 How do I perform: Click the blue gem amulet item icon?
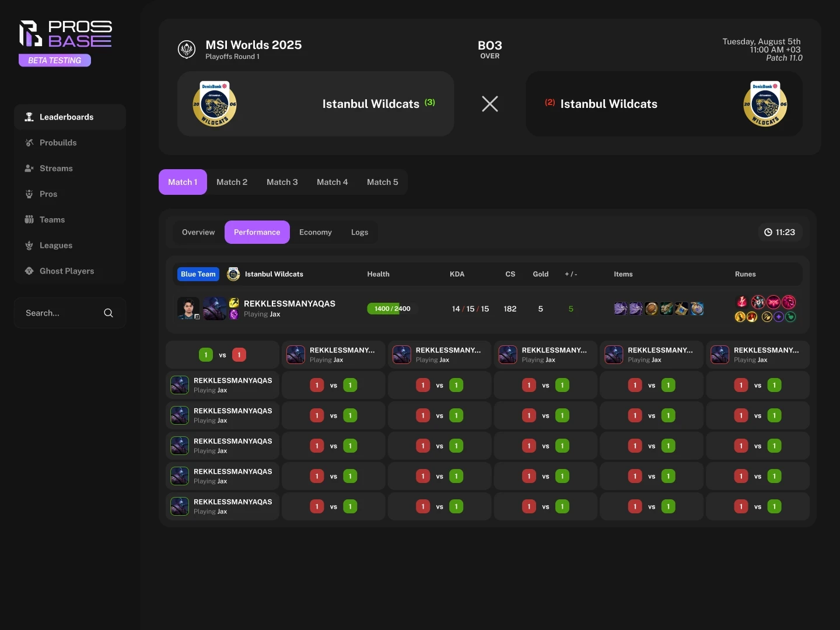click(x=682, y=309)
